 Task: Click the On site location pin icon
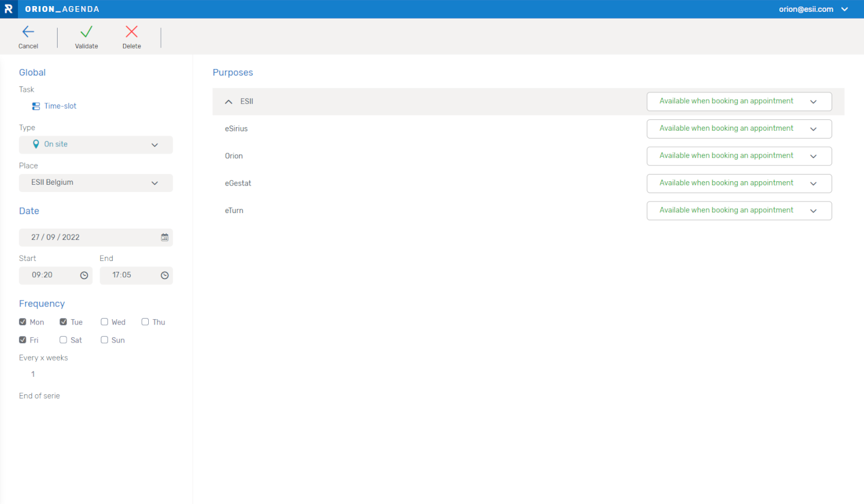click(x=36, y=145)
